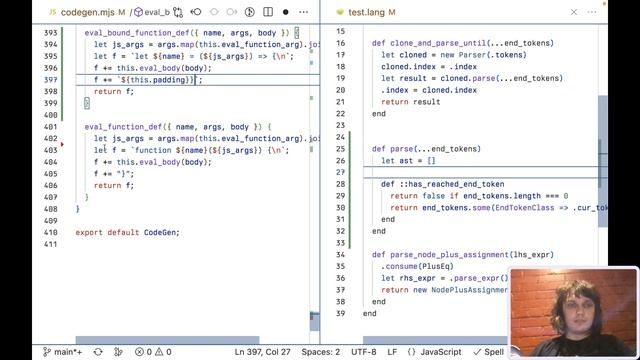Change indentation via Spaces: 2
This screenshot has height=360, width=640.
pyautogui.click(x=321, y=352)
